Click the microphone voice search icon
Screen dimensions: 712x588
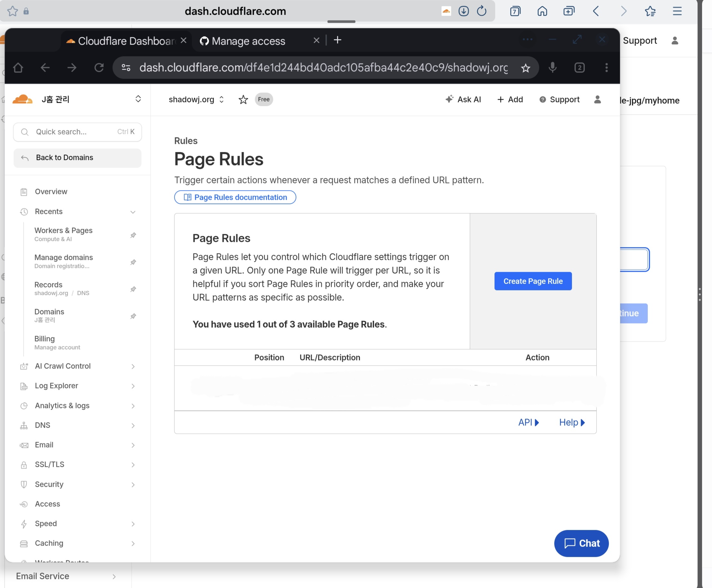(x=552, y=67)
